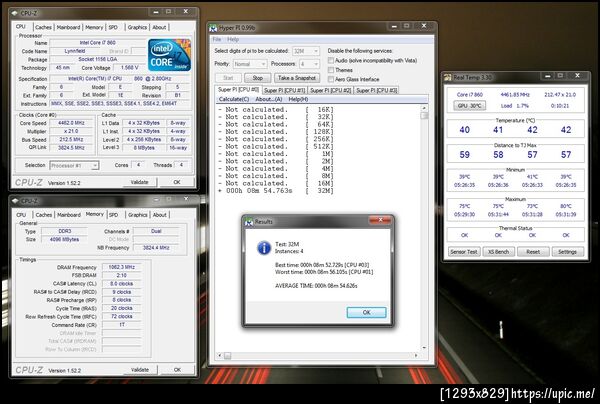The width and height of the screenshot is (600, 404).
Task: Click the Core Voltage 1.568 V field
Action: pos(129,68)
